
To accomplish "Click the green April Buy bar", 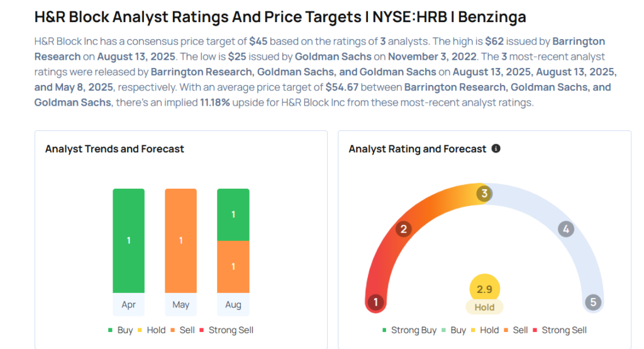I will coord(129,240).
